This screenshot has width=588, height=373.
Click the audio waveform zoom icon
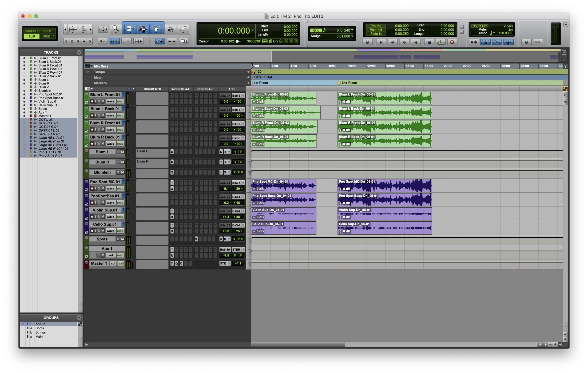pos(72,29)
